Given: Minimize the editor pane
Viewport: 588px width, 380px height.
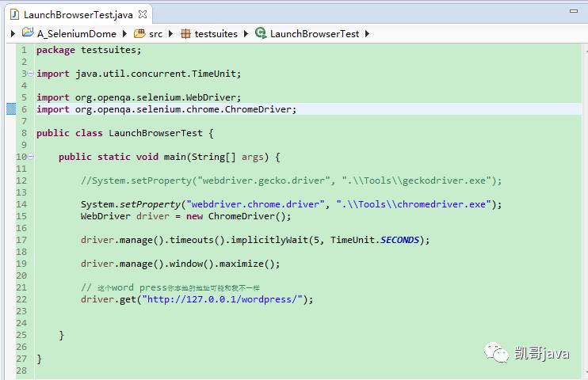Looking at the screenshot, I should tap(574, 11).
